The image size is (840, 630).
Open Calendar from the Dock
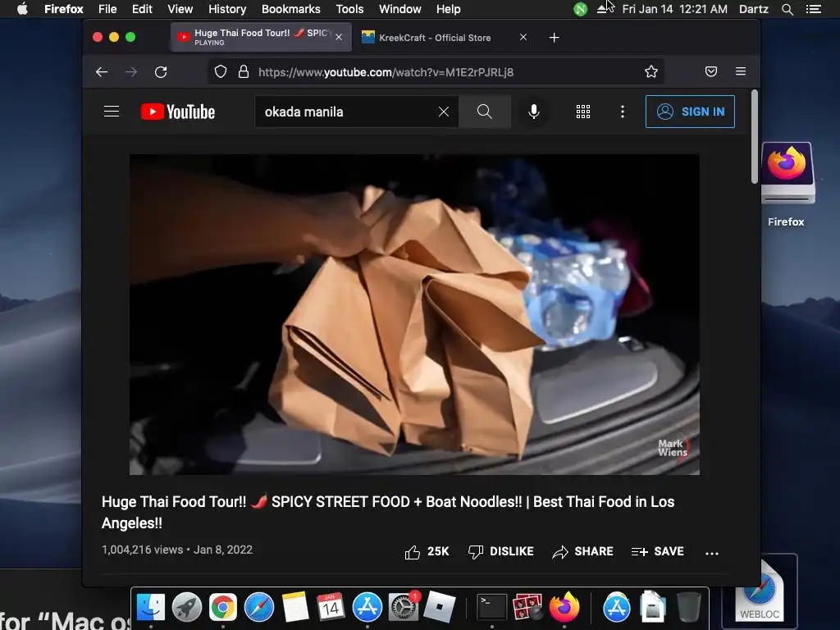(331, 607)
